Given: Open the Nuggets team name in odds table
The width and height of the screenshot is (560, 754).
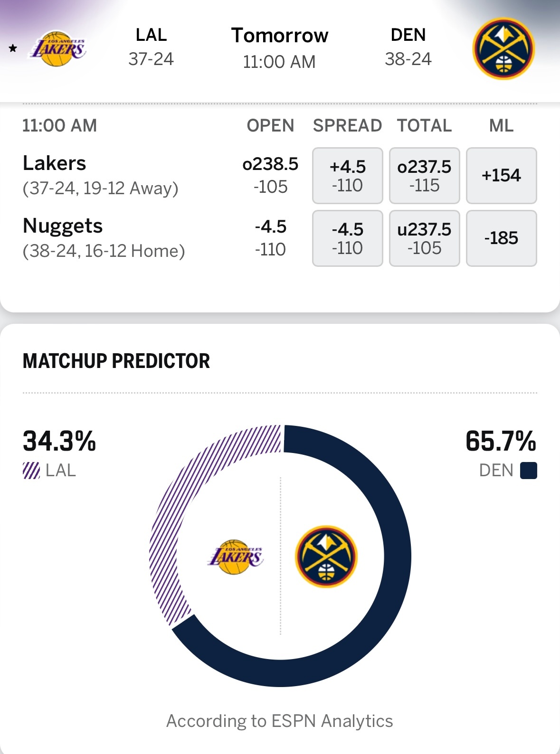Looking at the screenshot, I should pos(63,226).
